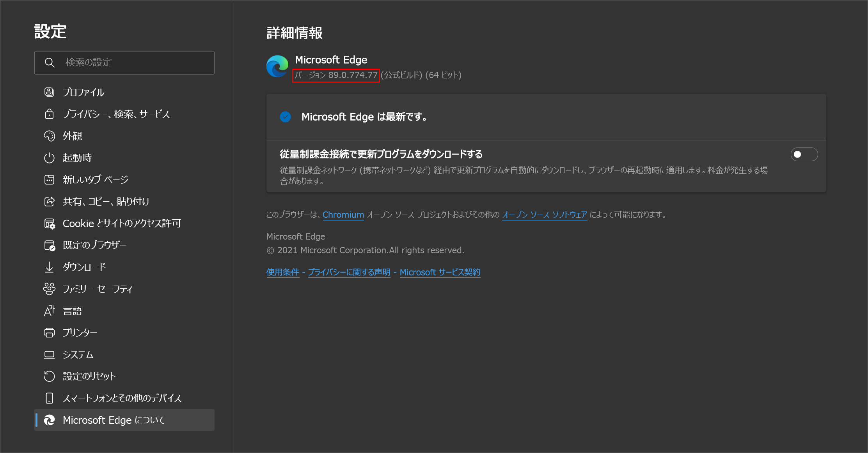Viewport: 868px width, 453px height.
Task: Click the new tab page icon
Action: pos(49,179)
